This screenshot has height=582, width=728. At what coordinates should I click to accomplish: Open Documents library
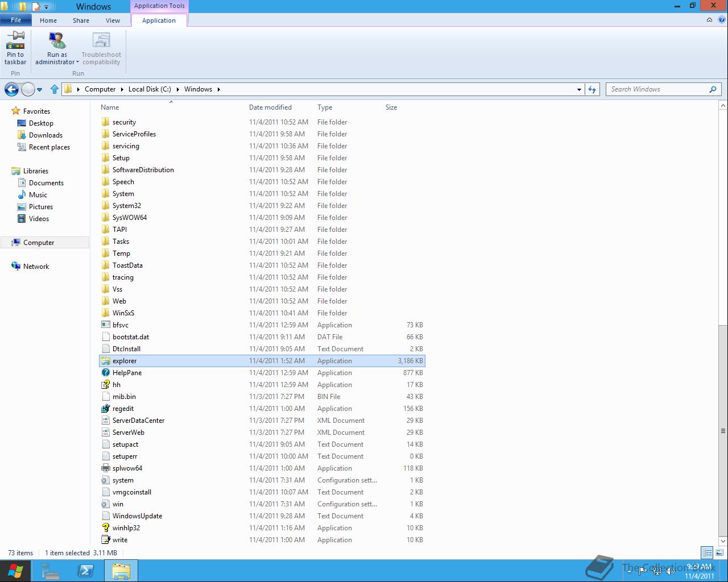(x=46, y=183)
